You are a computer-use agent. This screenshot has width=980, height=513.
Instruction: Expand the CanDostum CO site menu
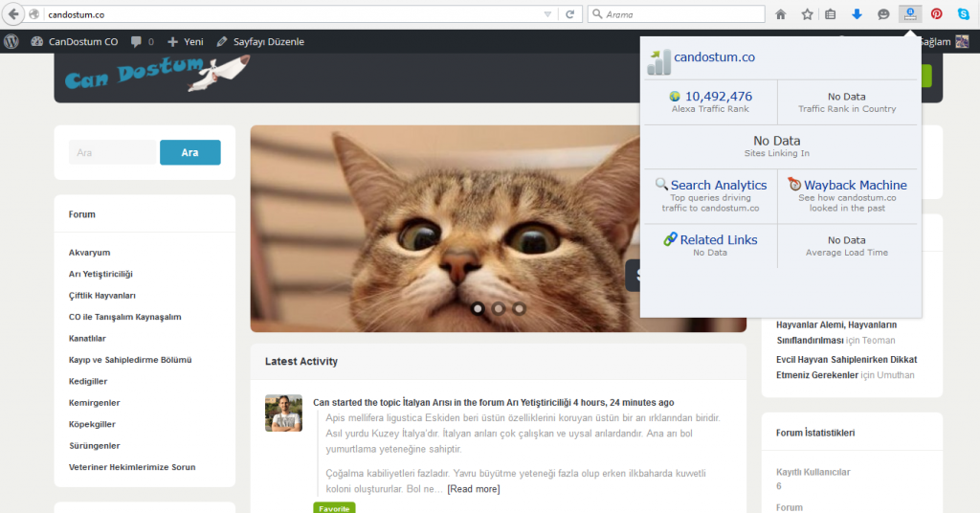click(x=75, y=42)
